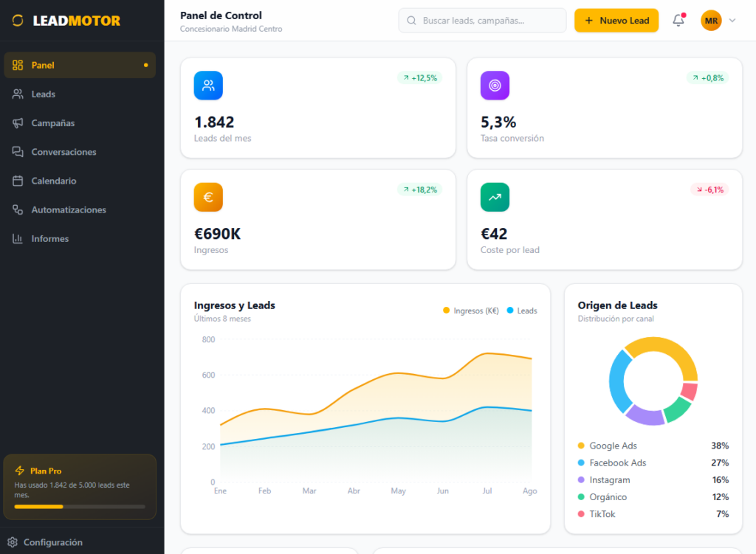Screen dimensions: 756x554
Task: Click the Plan Pro usage progress bar
Action: click(80, 507)
